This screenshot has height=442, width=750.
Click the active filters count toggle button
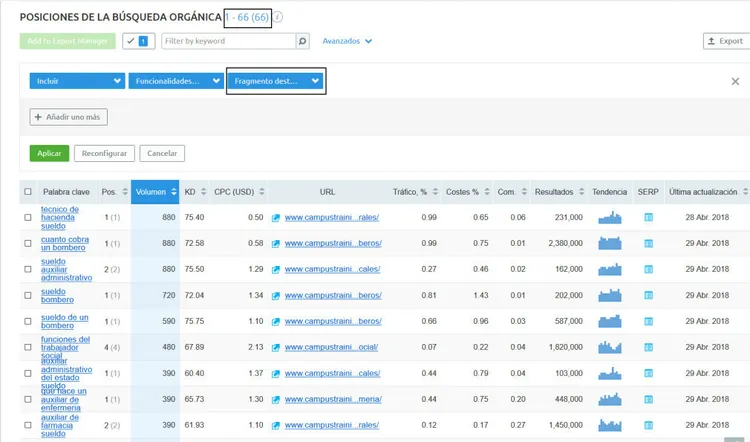pos(139,41)
